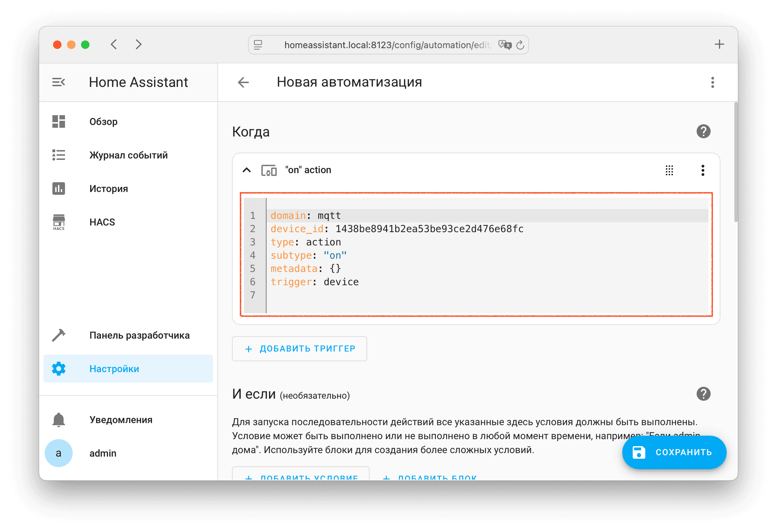Open the help icon next to И если
Viewport: 777px width, 532px height.
click(703, 394)
